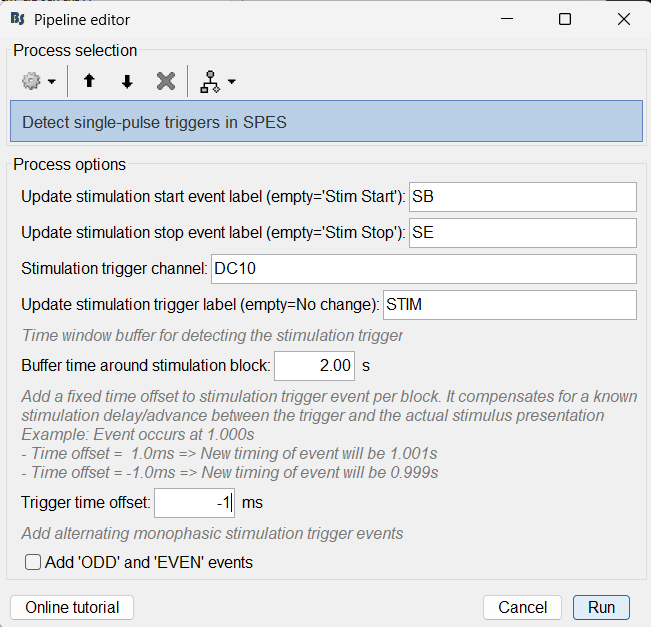The width and height of the screenshot is (651, 627).
Task: Open the gear process selection menu
Action: point(32,81)
